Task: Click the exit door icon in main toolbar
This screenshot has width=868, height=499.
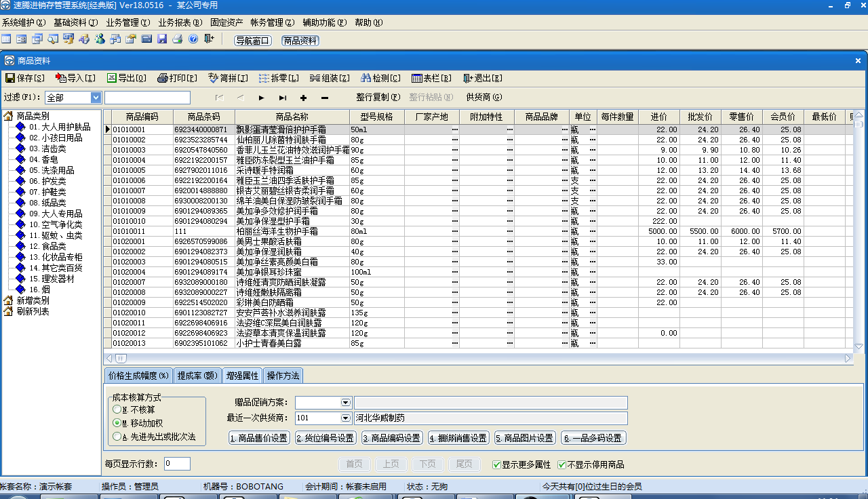Action: (x=209, y=39)
